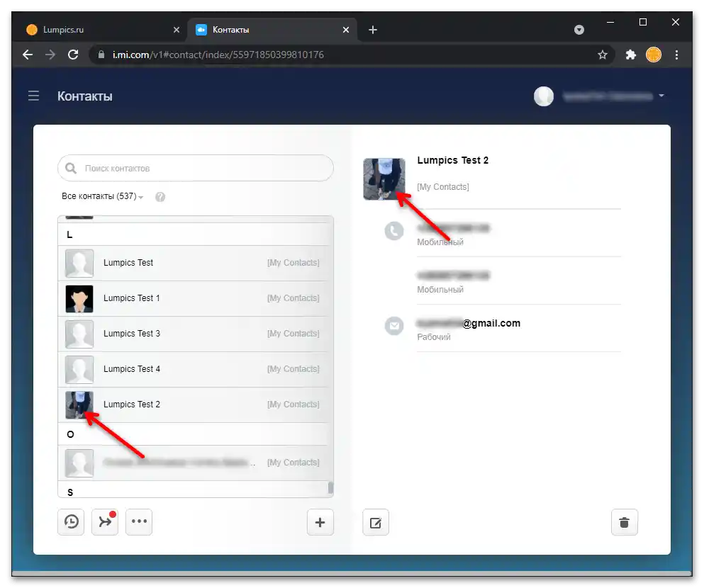Screen dimensions: 704x588
Task: Open the tab search dropdown arrow
Action: [579, 30]
